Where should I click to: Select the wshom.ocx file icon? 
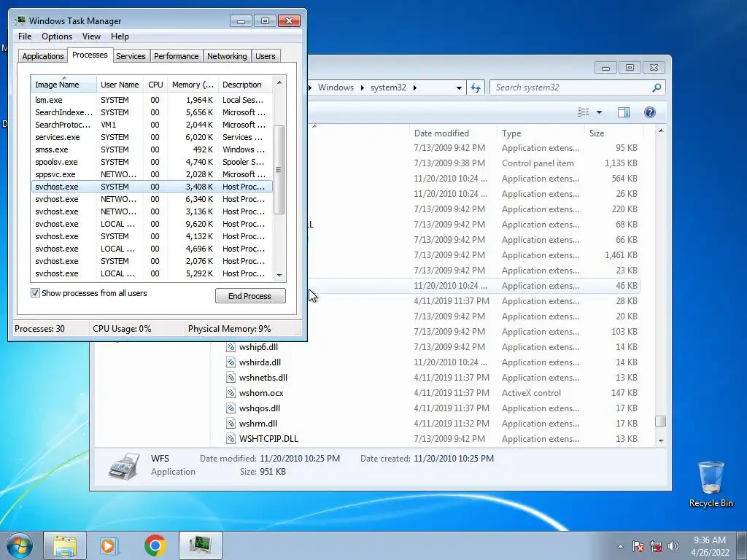pos(231,392)
